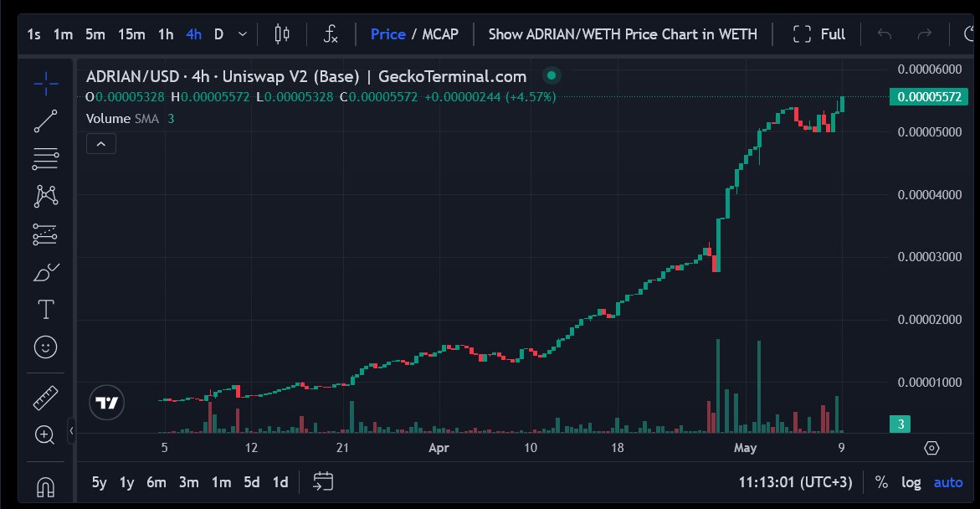Set range to 3m
The image size is (980, 509).
(189, 482)
